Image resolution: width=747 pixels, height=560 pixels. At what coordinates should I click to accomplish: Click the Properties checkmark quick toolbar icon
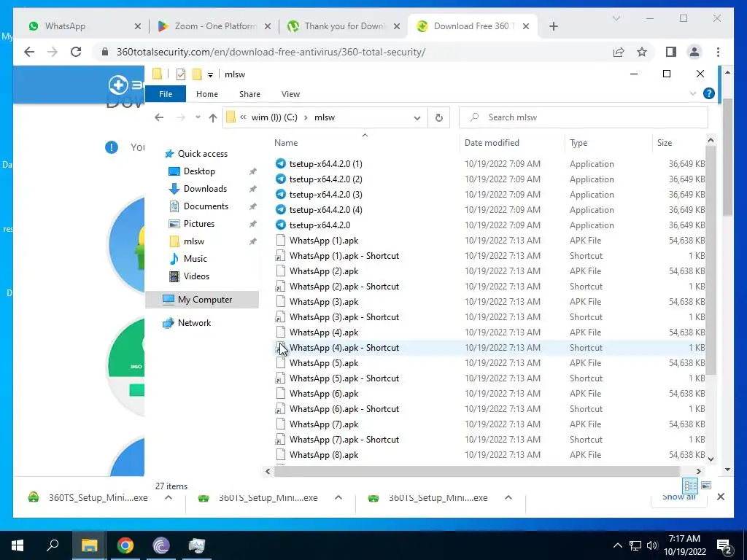(x=181, y=74)
